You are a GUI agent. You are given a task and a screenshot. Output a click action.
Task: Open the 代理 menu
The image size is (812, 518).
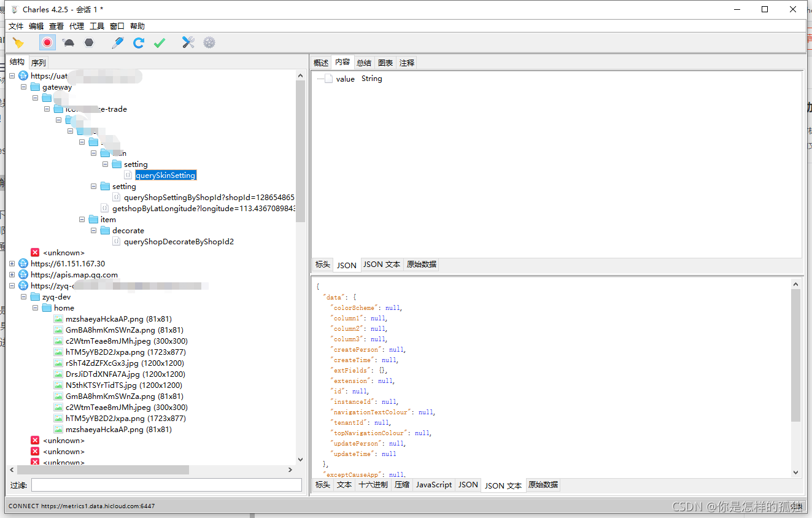coord(77,26)
